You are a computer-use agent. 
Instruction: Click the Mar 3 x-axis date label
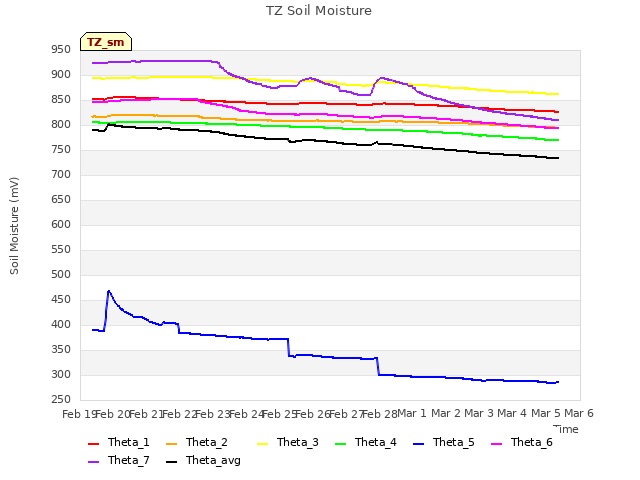click(479, 413)
